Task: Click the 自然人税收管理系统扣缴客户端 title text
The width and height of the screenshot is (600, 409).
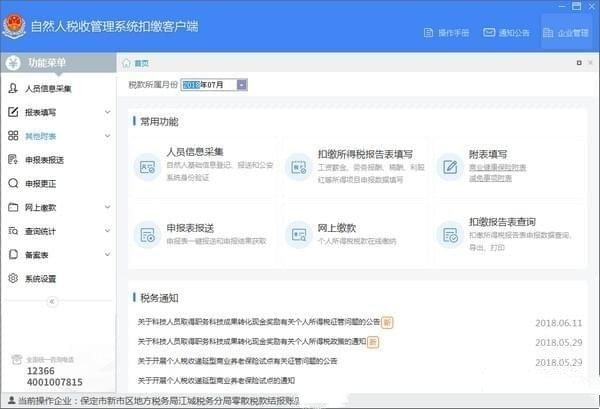Action: click(114, 26)
